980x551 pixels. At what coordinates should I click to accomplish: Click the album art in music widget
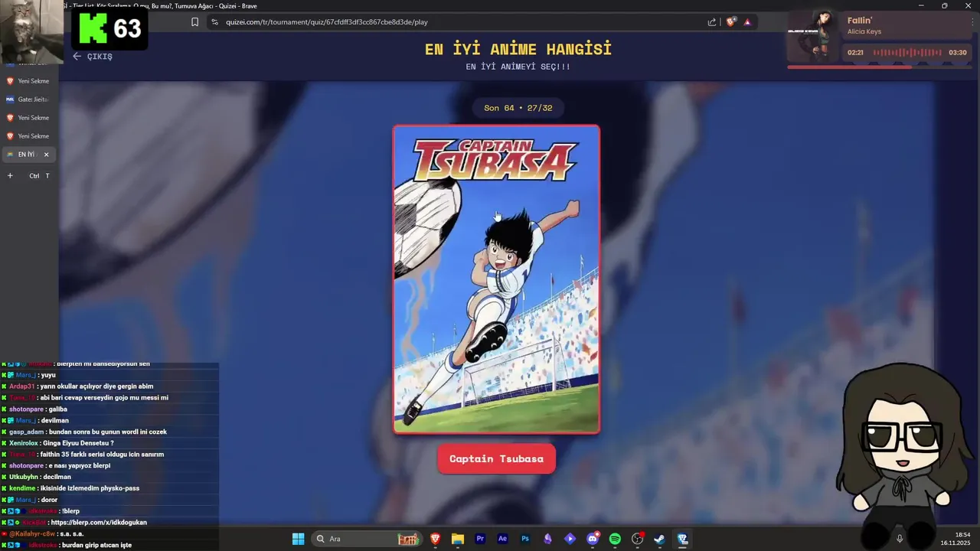(815, 35)
